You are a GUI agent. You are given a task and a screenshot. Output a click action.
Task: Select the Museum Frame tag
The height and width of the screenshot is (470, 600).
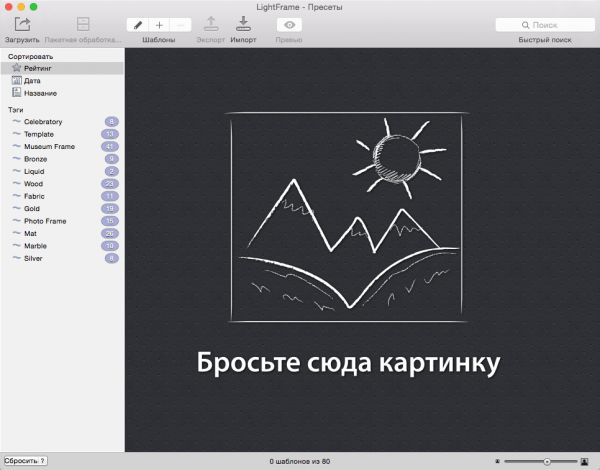(x=62, y=147)
